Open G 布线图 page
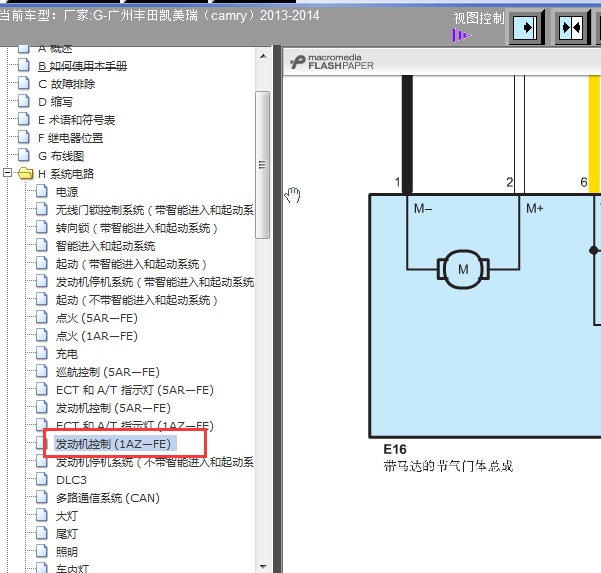 (61, 156)
